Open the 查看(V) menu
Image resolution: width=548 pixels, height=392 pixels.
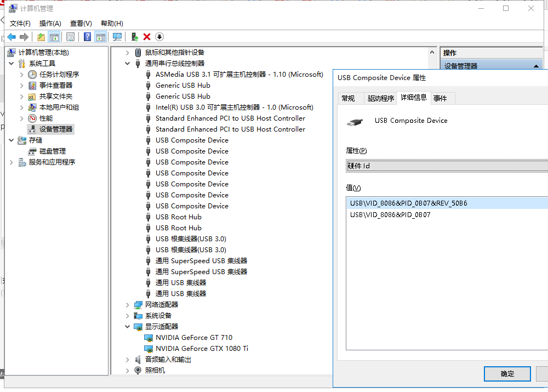80,23
